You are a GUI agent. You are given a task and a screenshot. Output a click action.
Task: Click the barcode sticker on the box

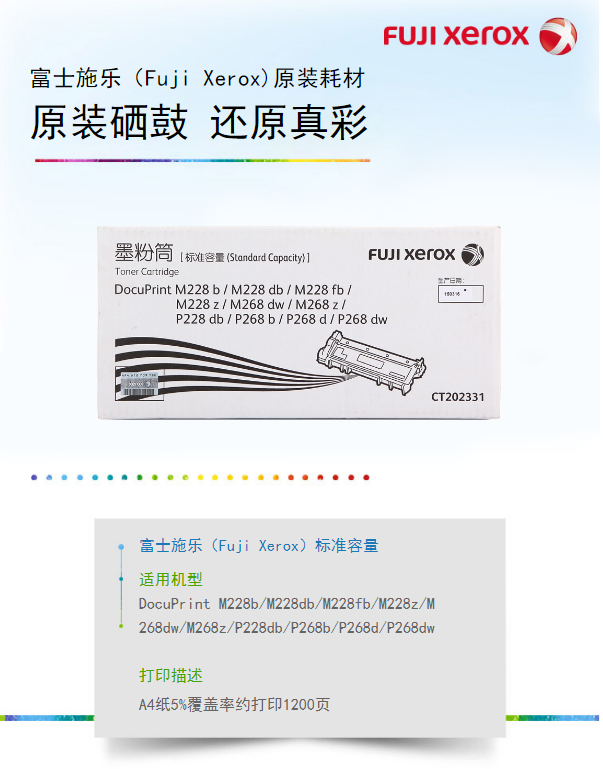(x=139, y=385)
